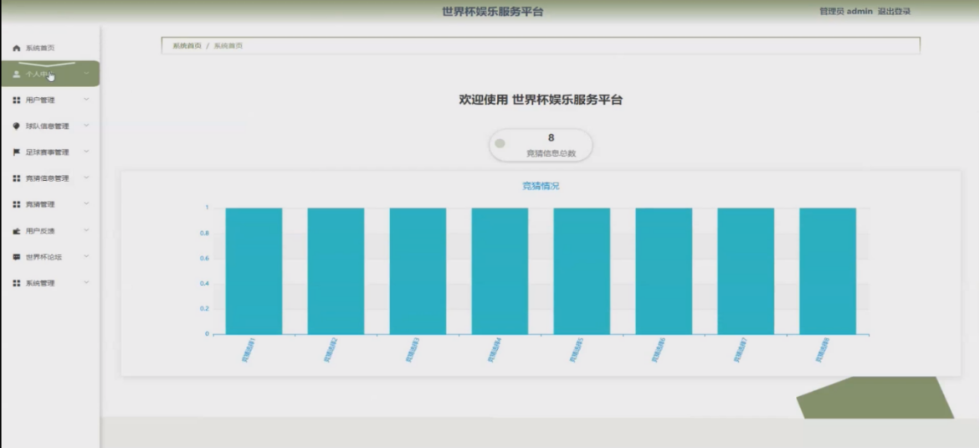The width and height of the screenshot is (980, 448).
Task: Expand the 用户反馈 chevron
Action: 86,230
